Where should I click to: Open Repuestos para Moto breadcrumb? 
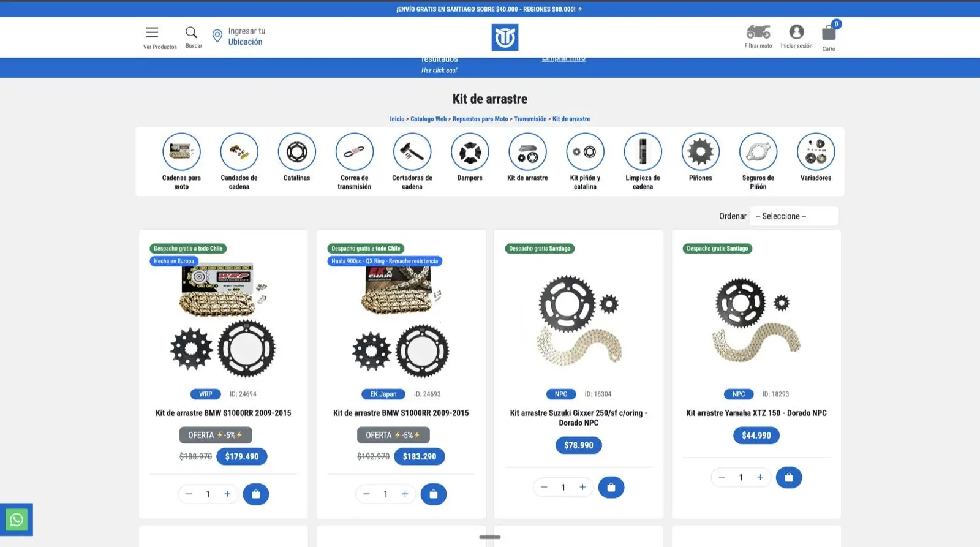coord(480,119)
